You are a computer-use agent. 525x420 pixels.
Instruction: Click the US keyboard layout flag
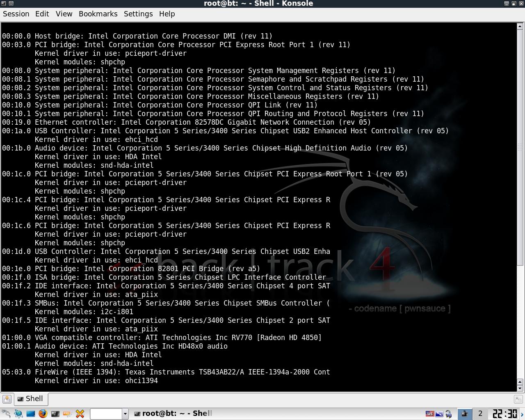point(430,413)
